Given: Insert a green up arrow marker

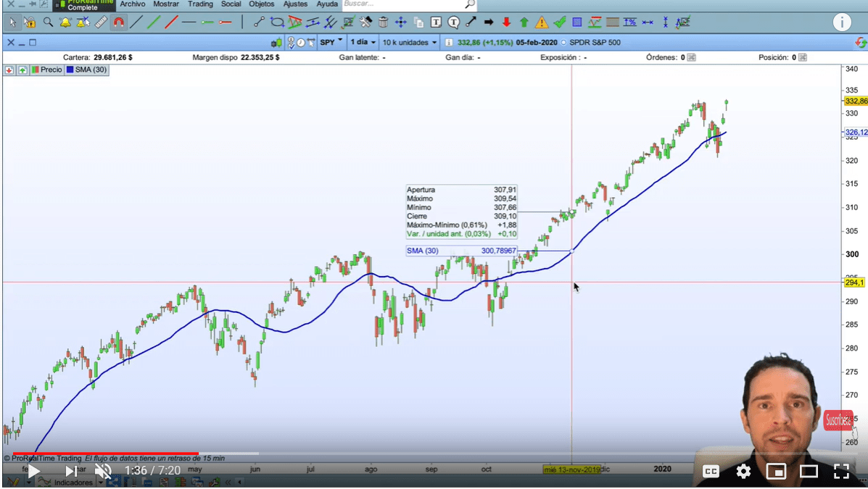Looking at the screenshot, I should coord(524,22).
